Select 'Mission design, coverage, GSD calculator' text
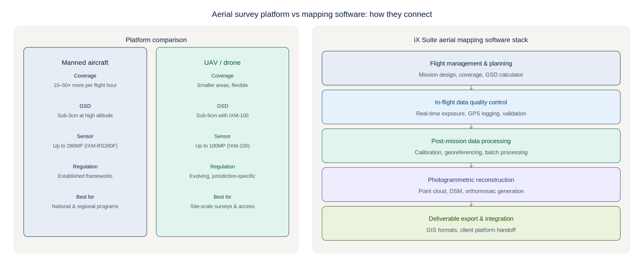This screenshot has height=265, width=644. [471, 75]
